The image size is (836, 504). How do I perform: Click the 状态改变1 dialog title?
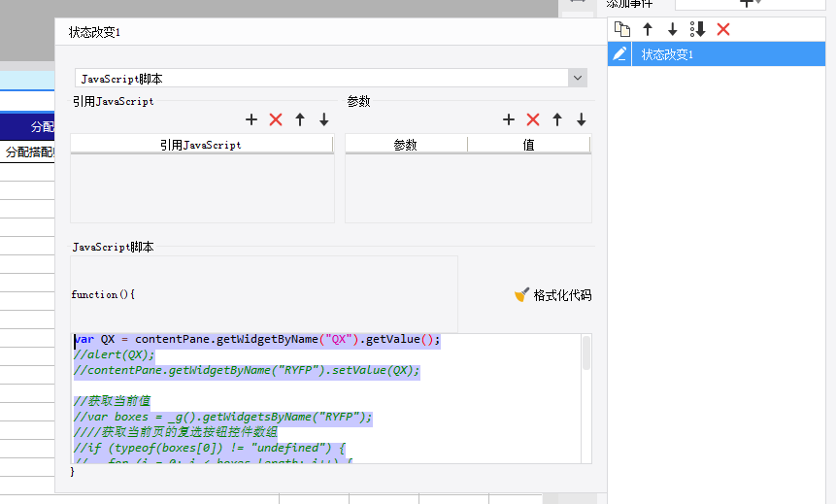94,32
